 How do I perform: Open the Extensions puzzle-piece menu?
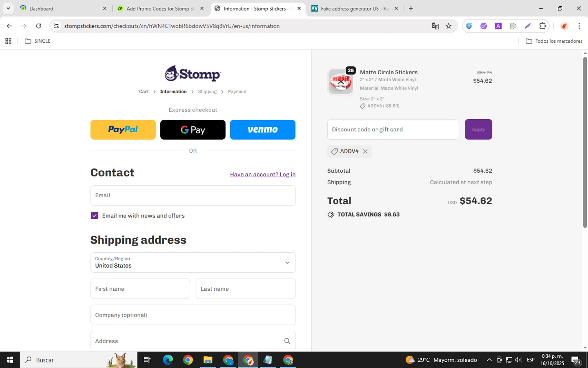click(543, 26)
